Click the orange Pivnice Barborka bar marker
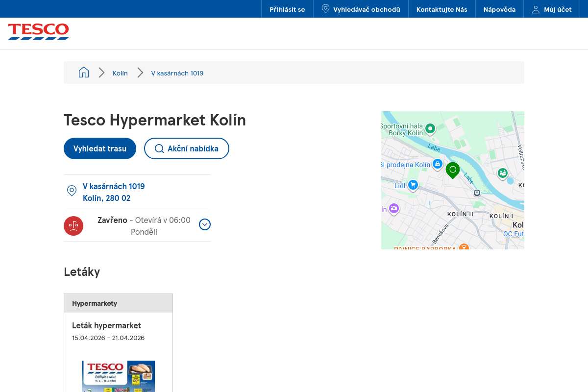Viewport: 588px width, 392px height. (x=464, y=247)
